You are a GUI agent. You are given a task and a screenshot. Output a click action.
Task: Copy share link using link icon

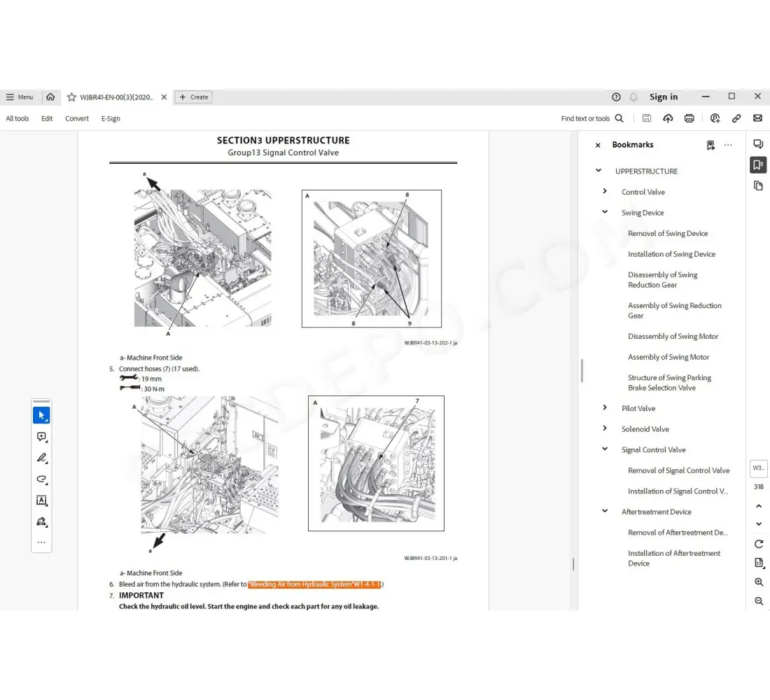click(736, 118)
